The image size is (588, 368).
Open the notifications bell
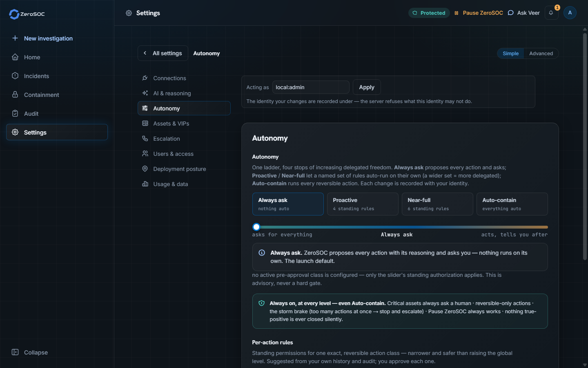[x=551, y=13]
